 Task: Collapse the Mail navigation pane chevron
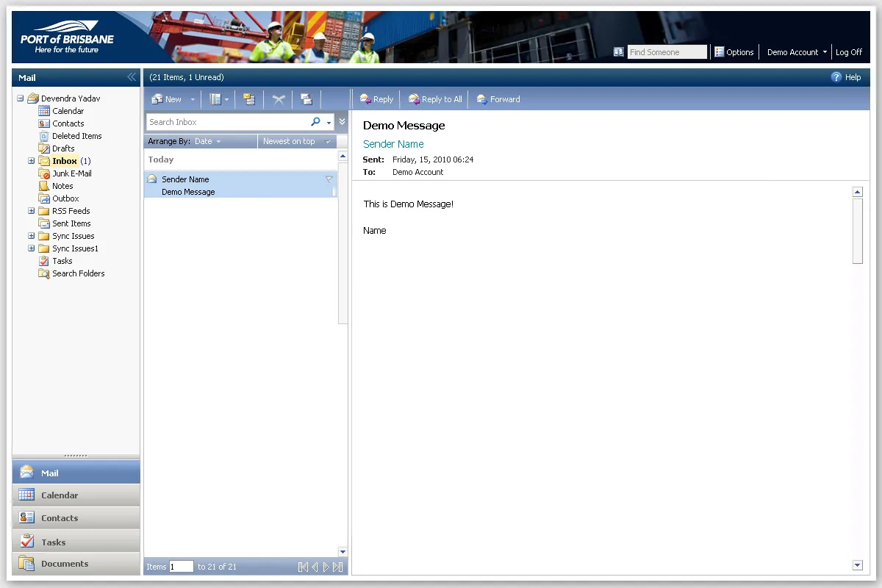pos(132,77)
